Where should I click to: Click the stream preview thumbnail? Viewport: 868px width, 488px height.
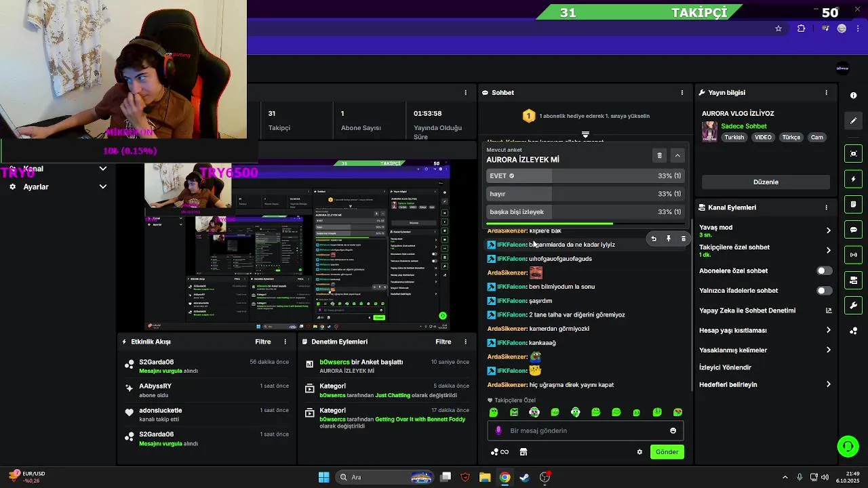pos(298,245)
